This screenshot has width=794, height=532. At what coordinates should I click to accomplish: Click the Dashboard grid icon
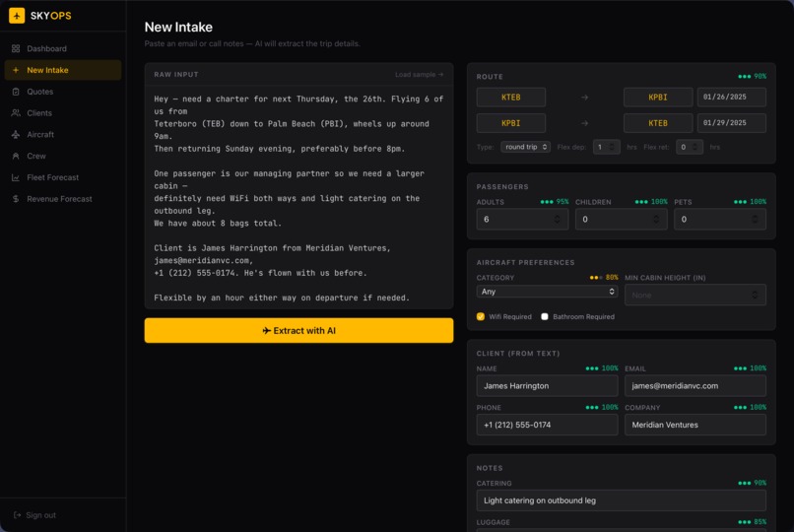point(16,48)
